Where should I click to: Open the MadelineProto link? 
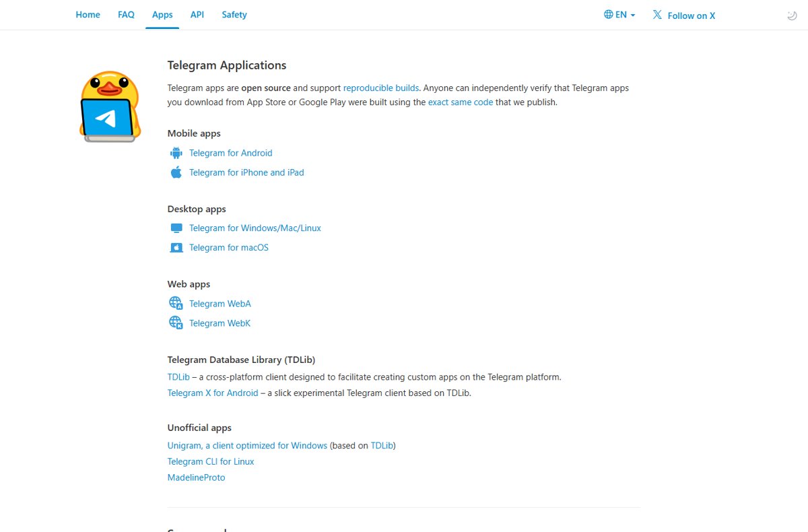(x=197, y=477)
